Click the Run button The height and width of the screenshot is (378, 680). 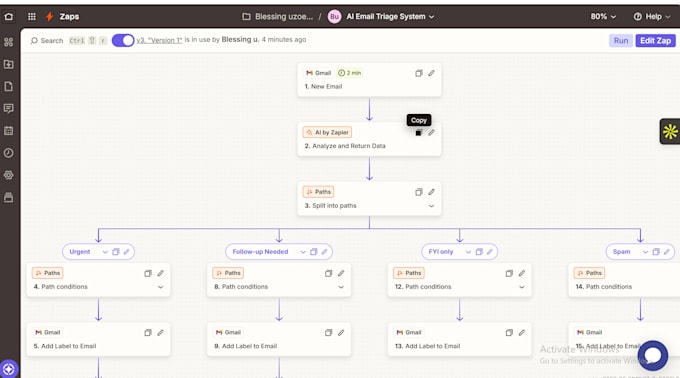click(x=621, y=40)
